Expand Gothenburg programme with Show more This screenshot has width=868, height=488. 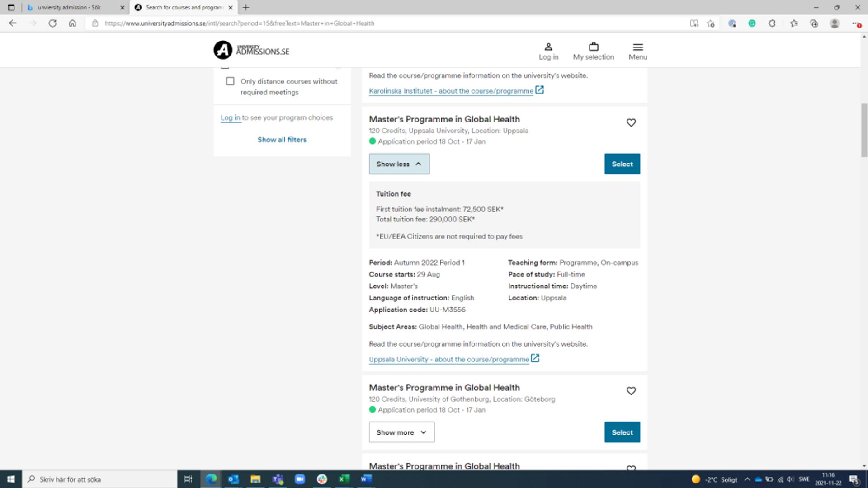tap(402, 432)
